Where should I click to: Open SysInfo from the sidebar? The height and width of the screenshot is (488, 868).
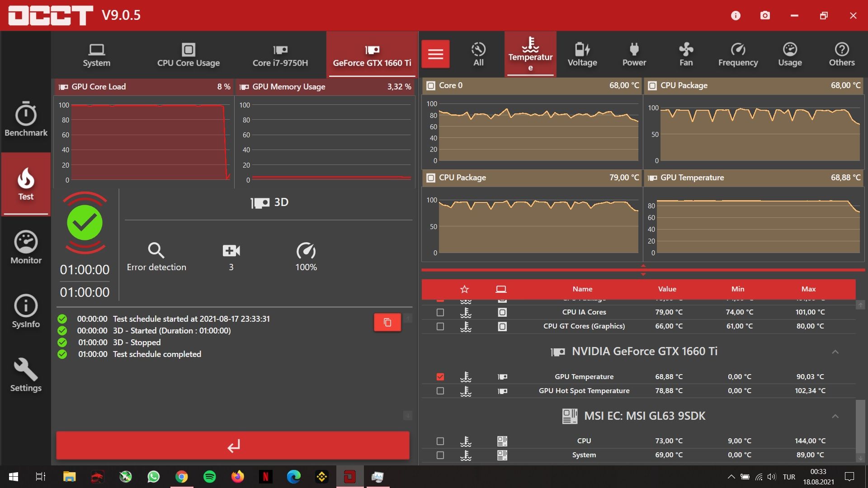[26, 311]
